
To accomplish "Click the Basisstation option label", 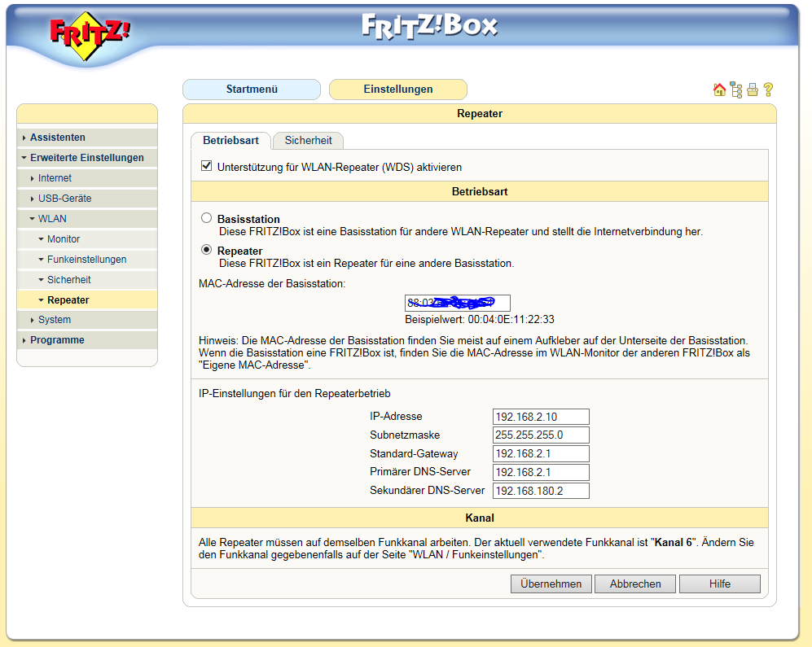I will (x=248, y=219).
